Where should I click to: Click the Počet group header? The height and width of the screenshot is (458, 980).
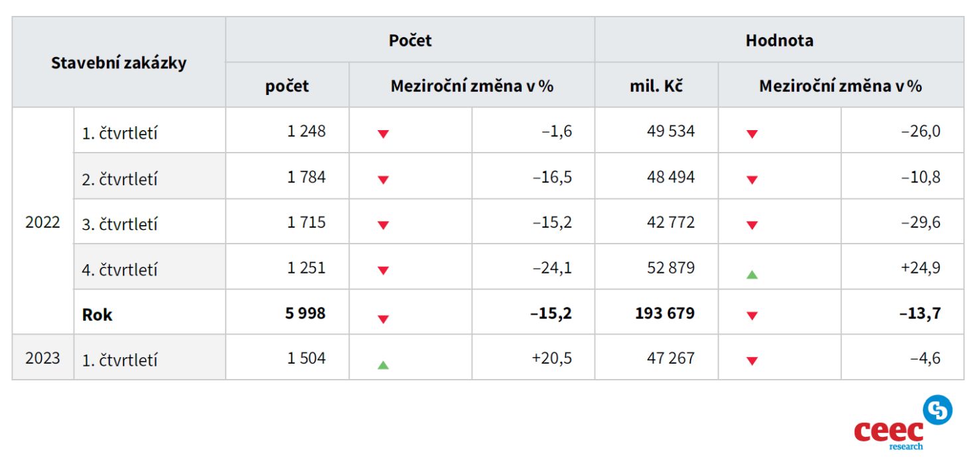pos(410,40)
